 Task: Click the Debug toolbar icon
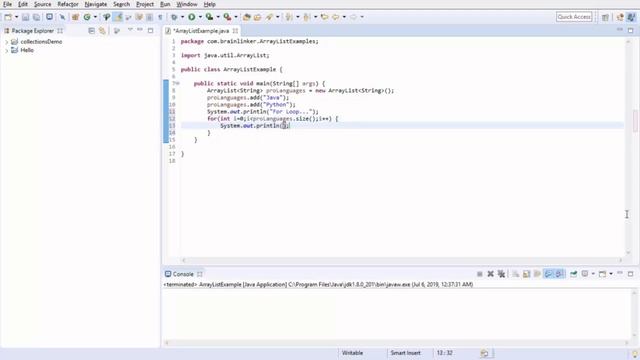(174, 17)
